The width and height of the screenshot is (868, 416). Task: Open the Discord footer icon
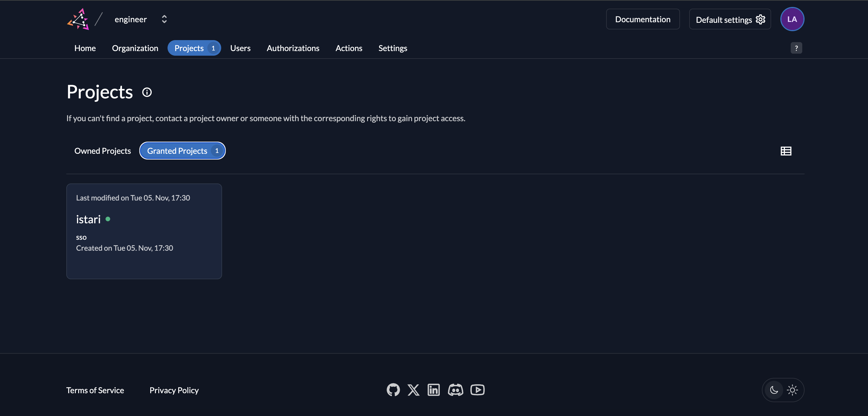[455, 390]
